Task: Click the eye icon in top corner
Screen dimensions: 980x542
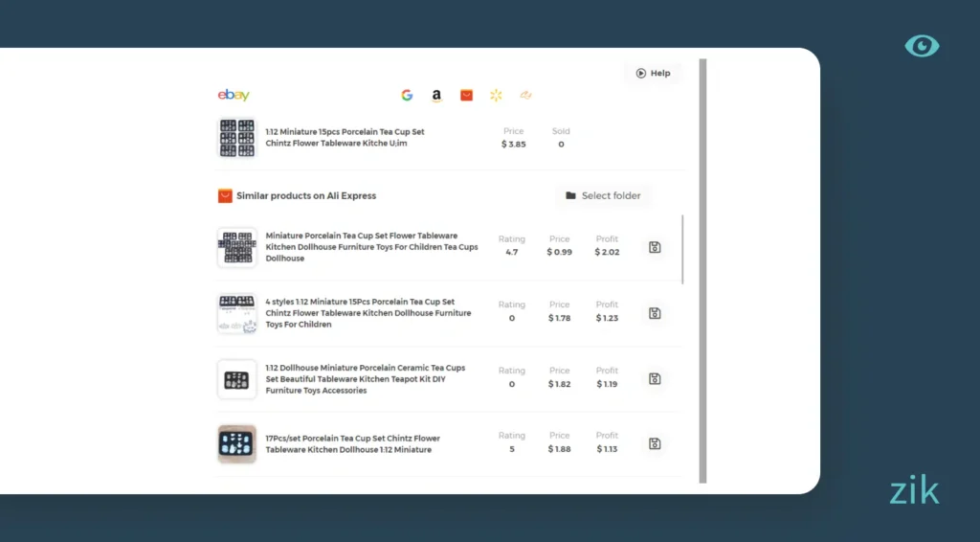Action: click(x=922, y=46)
